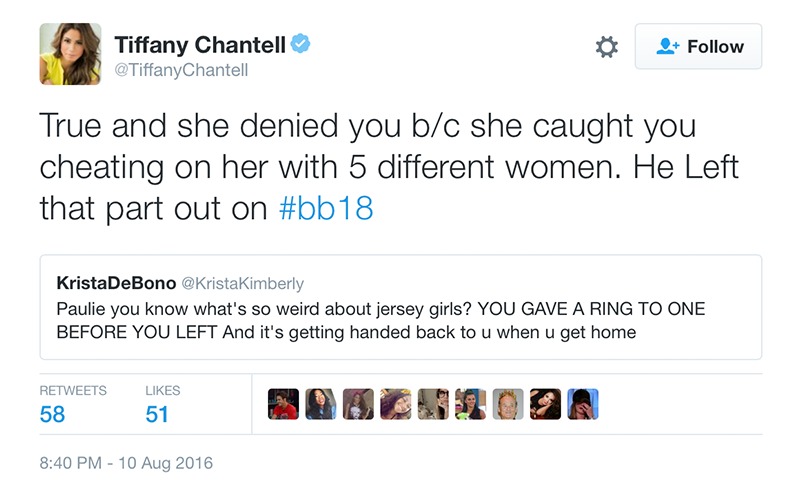Open the second liker avatar with long dark hair
This screenshot has height=484, width=795.
click(x=321, y=404)
